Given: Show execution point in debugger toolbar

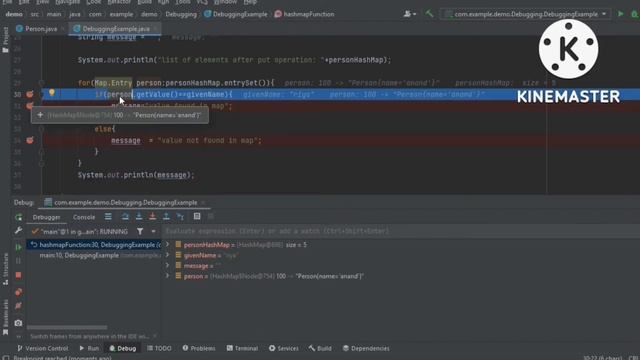Looking at the screenshot, I should [x=108, y=217].
